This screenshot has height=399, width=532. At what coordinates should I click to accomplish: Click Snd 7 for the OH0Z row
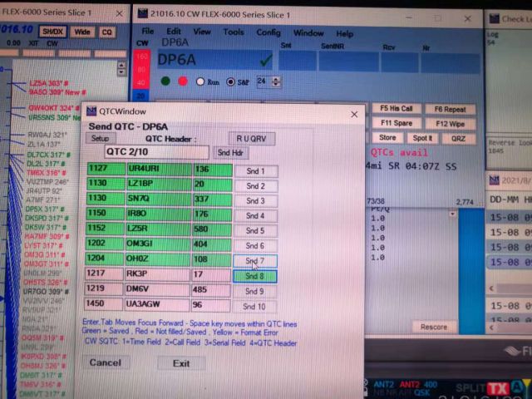tap(255, 261)
